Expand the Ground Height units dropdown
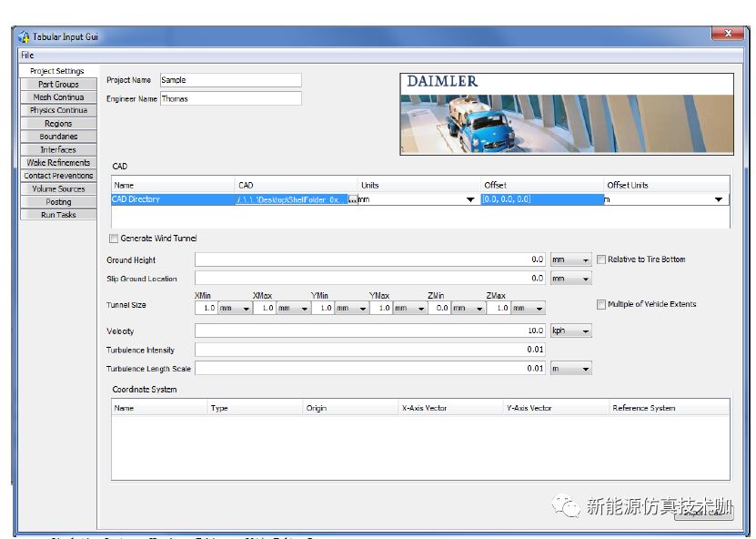 tap(570, 260)
